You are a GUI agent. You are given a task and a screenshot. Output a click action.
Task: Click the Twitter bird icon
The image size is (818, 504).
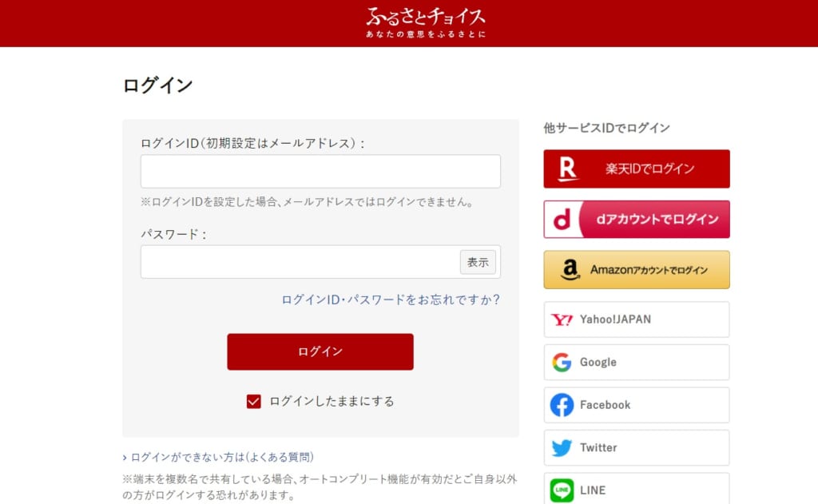click(562, 447)
